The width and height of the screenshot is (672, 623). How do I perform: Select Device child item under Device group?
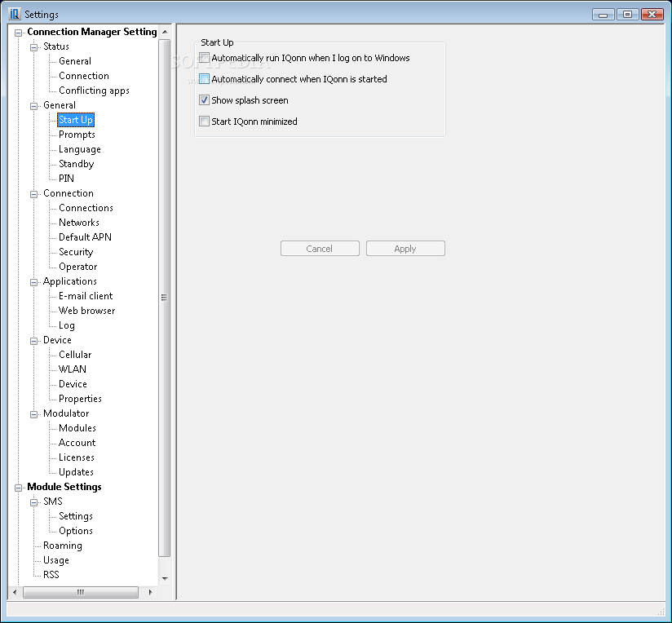pyautogui.click(x=73, y=384)
